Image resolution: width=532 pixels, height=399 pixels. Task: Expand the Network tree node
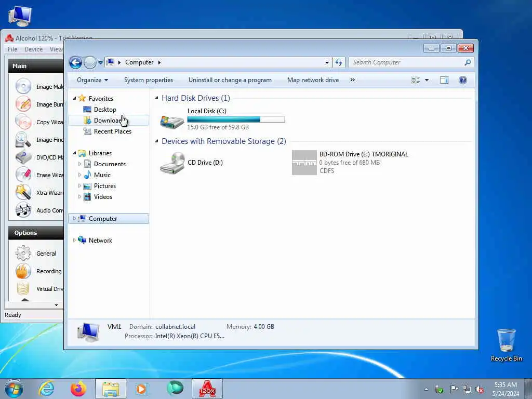74,240
